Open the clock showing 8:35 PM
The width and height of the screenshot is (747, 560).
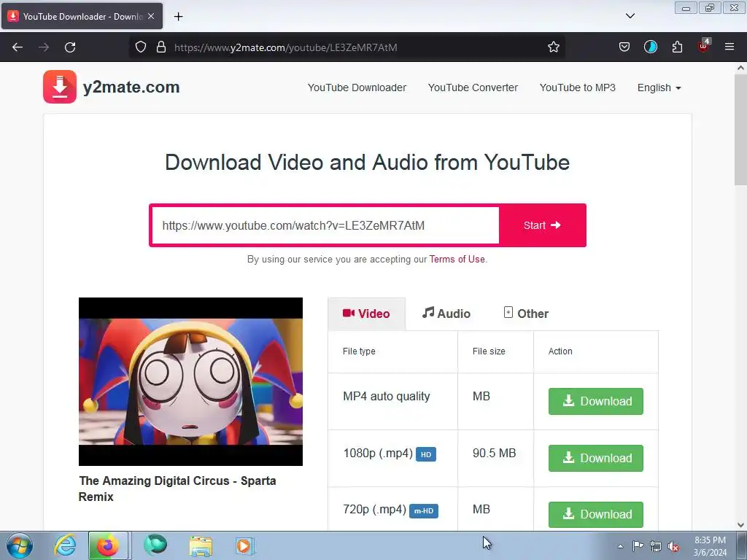click(710, 546)
